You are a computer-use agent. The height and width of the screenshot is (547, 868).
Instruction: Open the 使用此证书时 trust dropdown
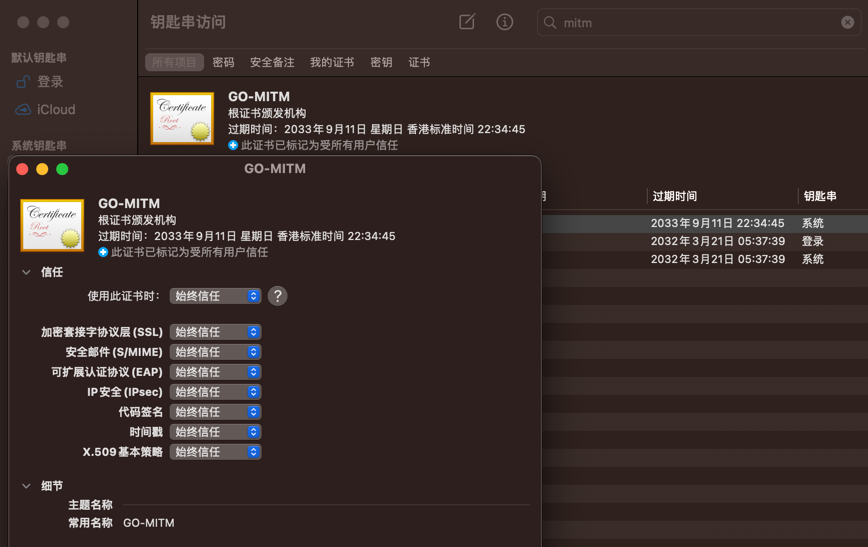click(x=215, y=296)
